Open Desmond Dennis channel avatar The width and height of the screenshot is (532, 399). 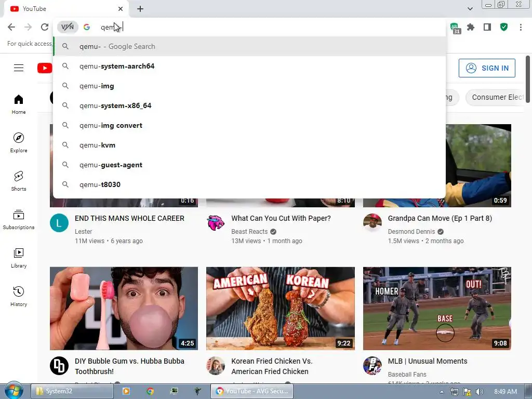(372, 223)
